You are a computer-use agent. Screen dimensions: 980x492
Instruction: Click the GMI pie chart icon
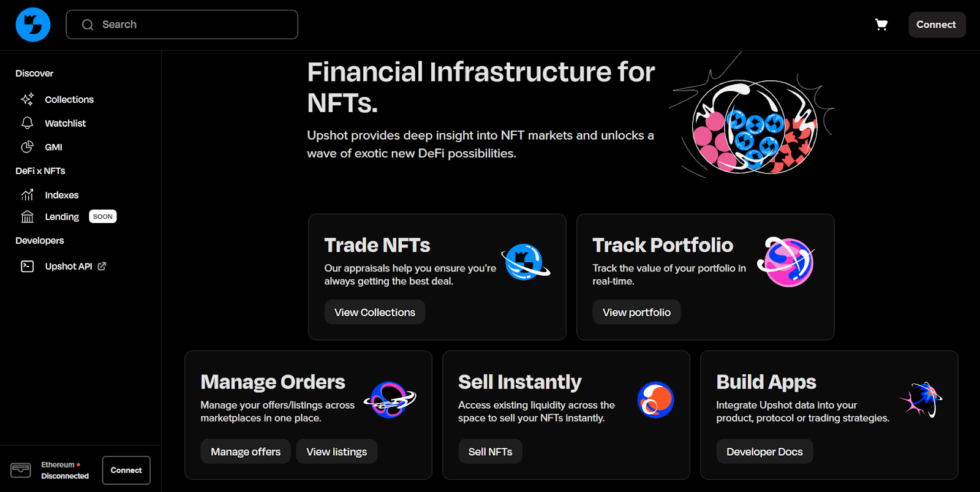tap(28, 147)
